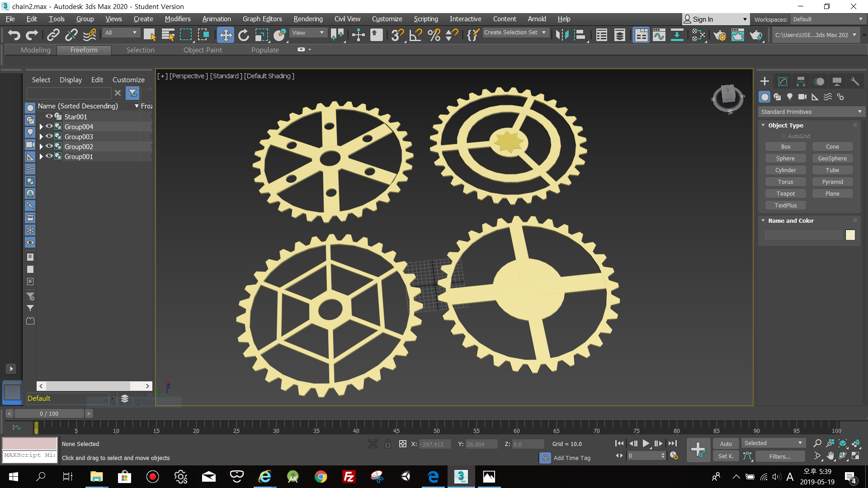The image size is (868, 488).
Task: Toggle Angle Snap in toolbar
Action: tap(415, 35)
